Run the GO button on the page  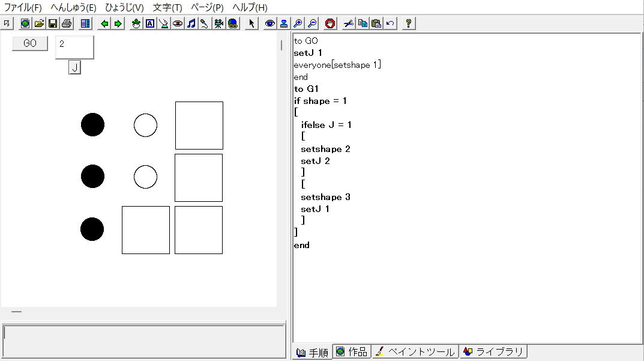(x=30, y=43)
